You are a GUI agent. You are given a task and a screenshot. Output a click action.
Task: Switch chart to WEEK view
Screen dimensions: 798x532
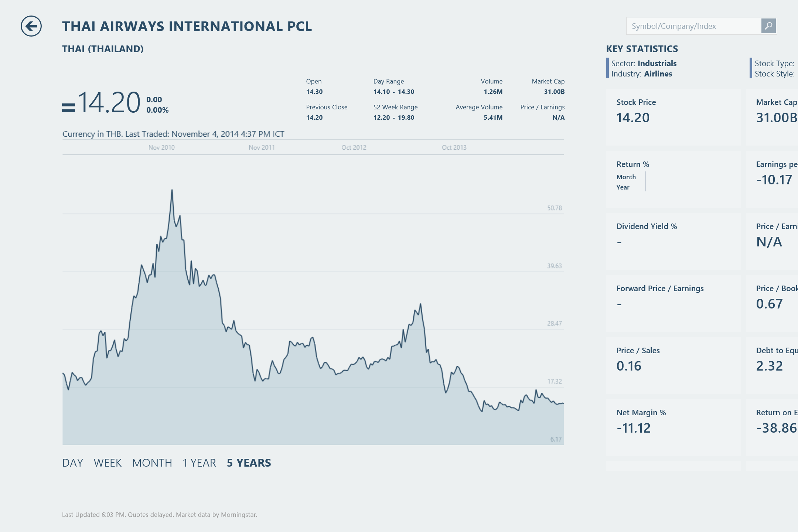click(x=108, y=463)
